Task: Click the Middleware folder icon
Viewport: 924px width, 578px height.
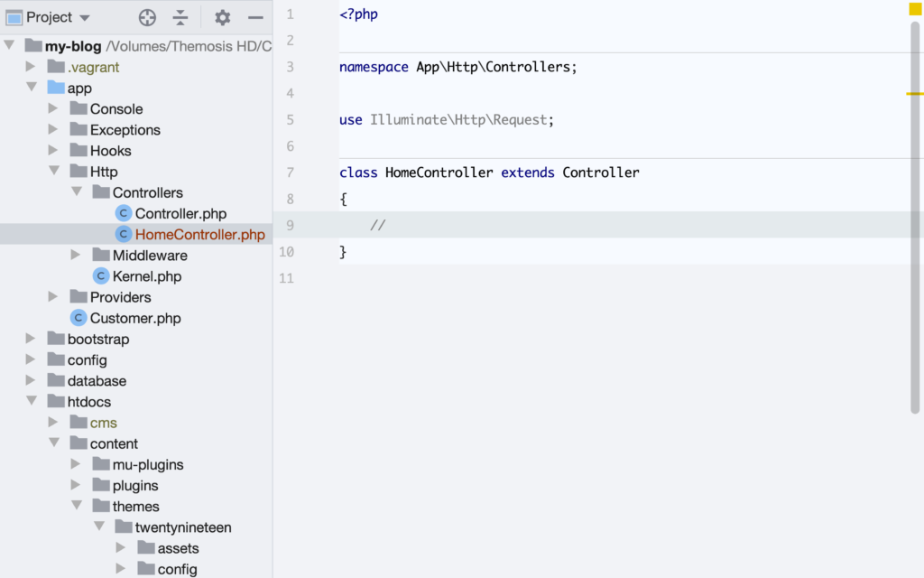Action: (100, 255)
